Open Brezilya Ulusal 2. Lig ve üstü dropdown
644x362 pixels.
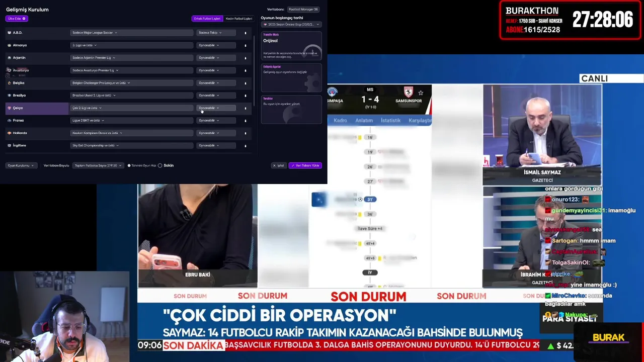pos(131,95)
